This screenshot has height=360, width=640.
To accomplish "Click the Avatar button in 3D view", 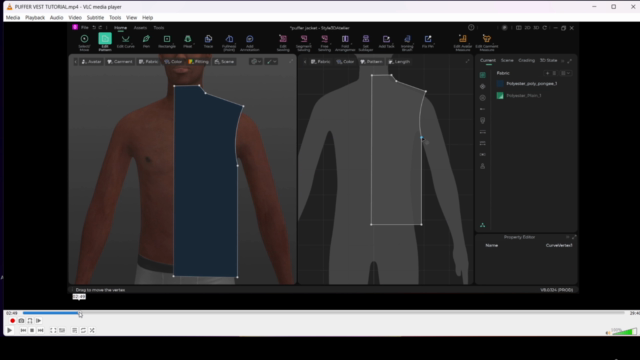I will (91, 62).
